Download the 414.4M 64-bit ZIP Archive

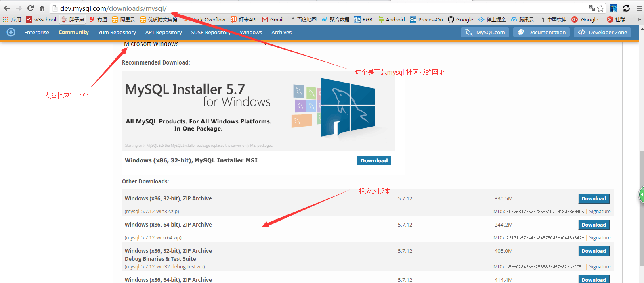[594, 279]
